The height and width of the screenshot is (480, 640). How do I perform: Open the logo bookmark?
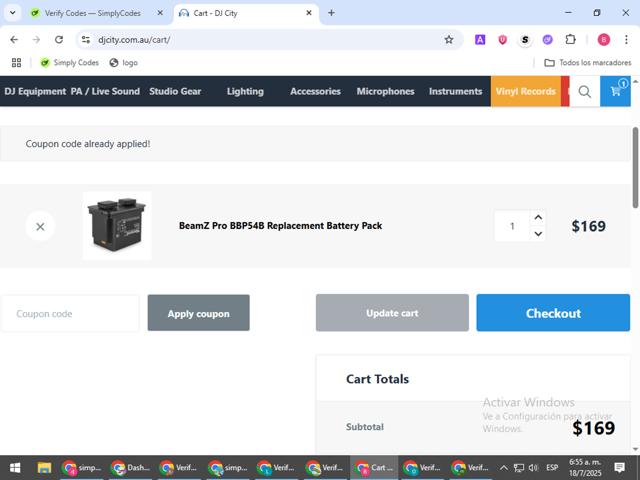click(x=124, y=62)
